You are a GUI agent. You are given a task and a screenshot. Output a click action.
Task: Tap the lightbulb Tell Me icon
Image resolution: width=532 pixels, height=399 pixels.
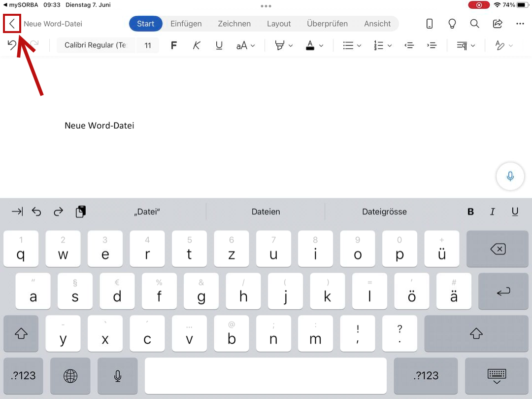pyautogui.click(x=452, y=24)
